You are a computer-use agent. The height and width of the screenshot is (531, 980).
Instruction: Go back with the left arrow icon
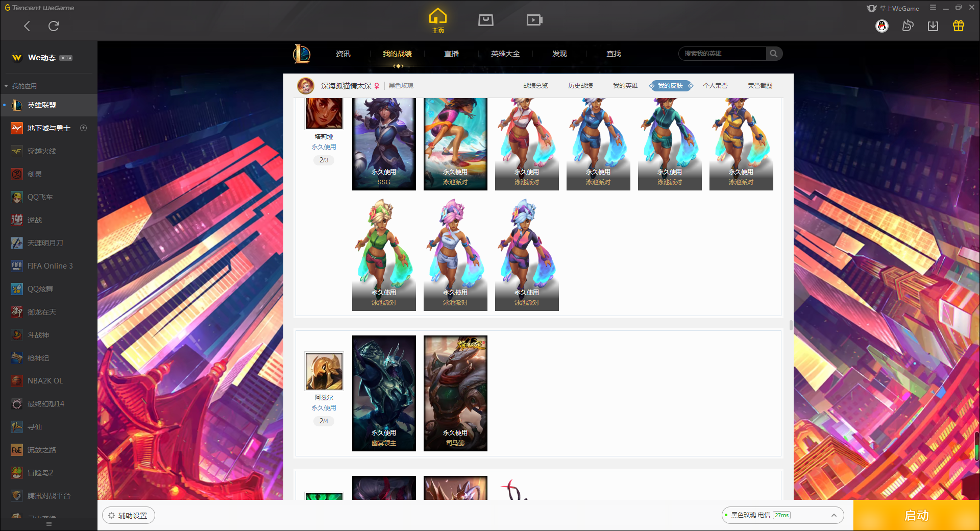(x=27, y=26)
